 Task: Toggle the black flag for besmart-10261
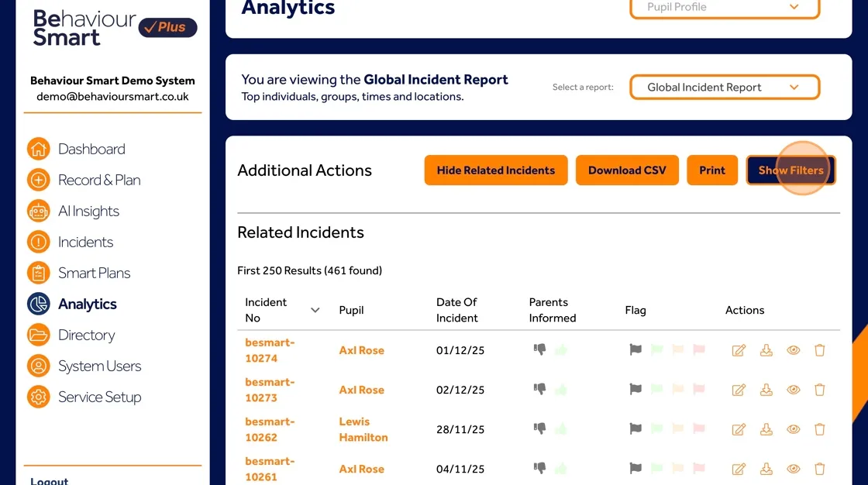tap(635, 469)
